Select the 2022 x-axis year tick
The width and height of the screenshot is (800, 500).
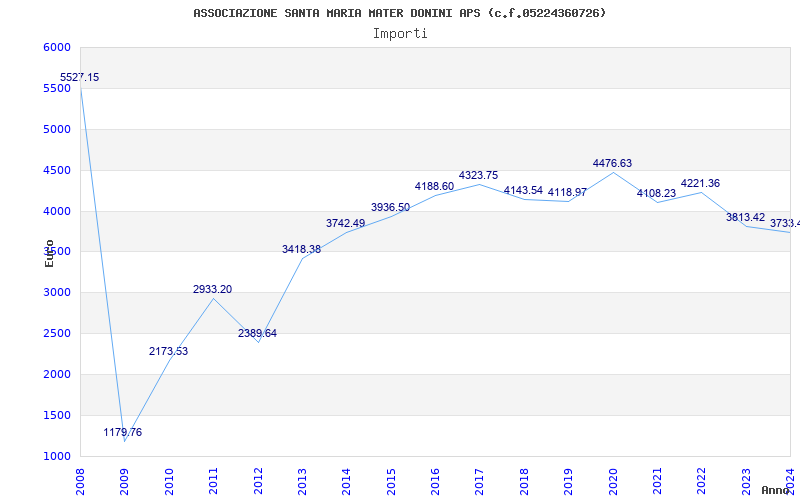point(702,482)
